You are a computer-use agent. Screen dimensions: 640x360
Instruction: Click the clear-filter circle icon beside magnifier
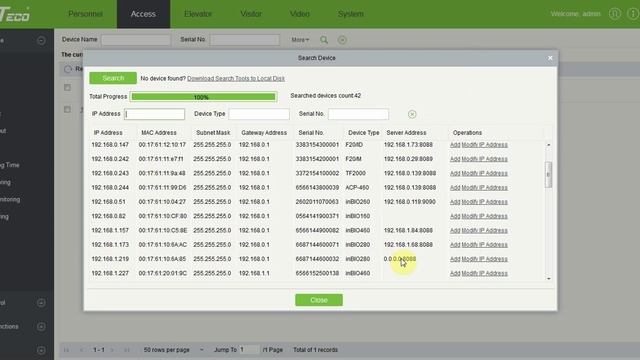point(342,40)
